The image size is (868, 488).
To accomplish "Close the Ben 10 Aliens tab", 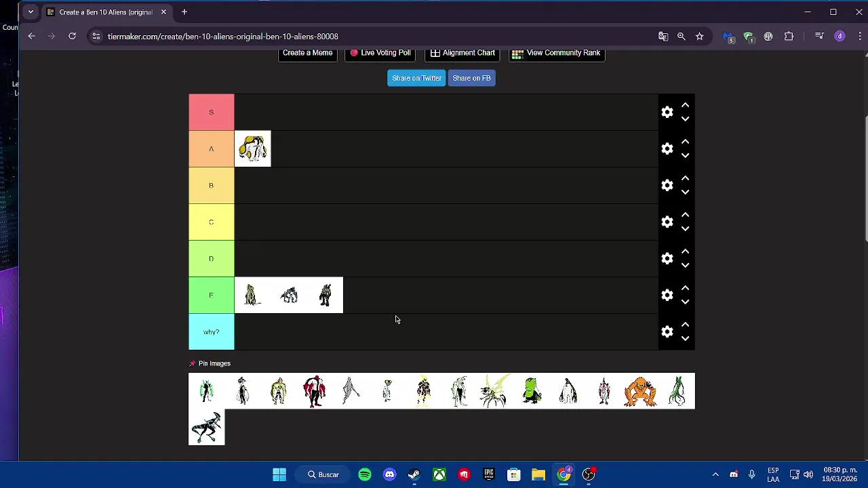I will (x=163, y=12).
